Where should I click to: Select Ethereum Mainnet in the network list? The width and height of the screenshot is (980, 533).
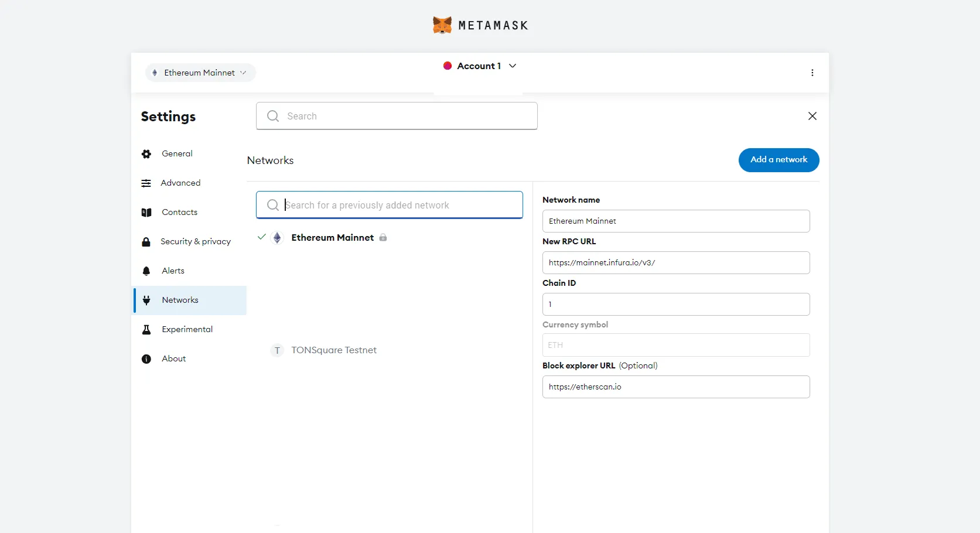point(332,237)
